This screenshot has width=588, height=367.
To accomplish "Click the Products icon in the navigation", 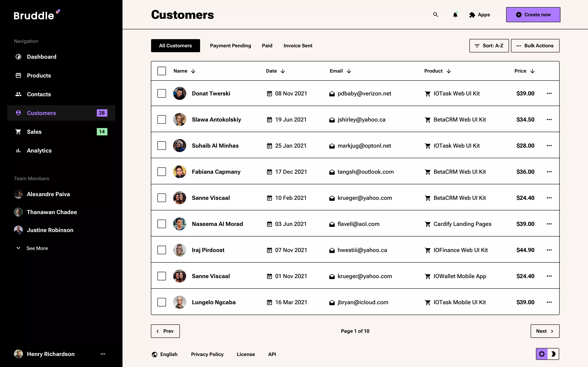I will click(18, 75).
